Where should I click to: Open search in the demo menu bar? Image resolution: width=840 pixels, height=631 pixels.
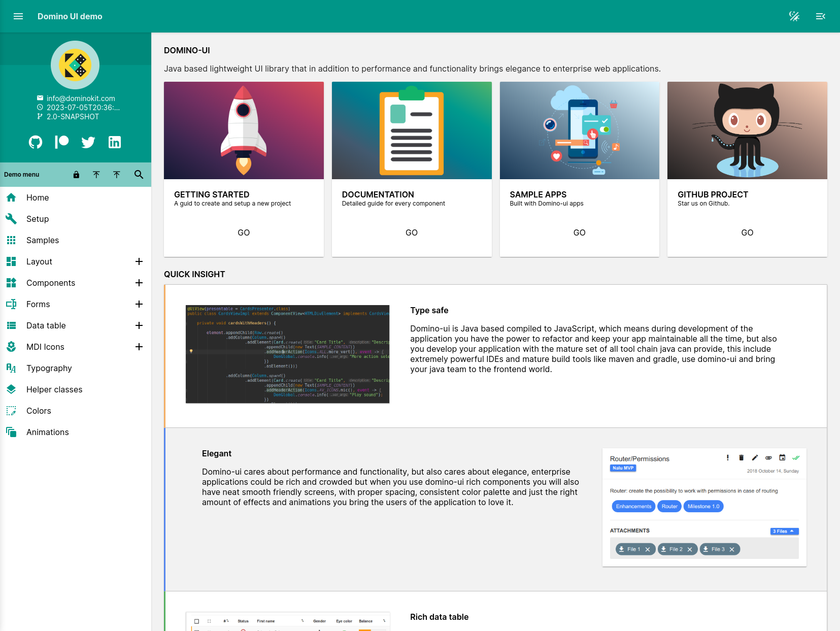139,174
